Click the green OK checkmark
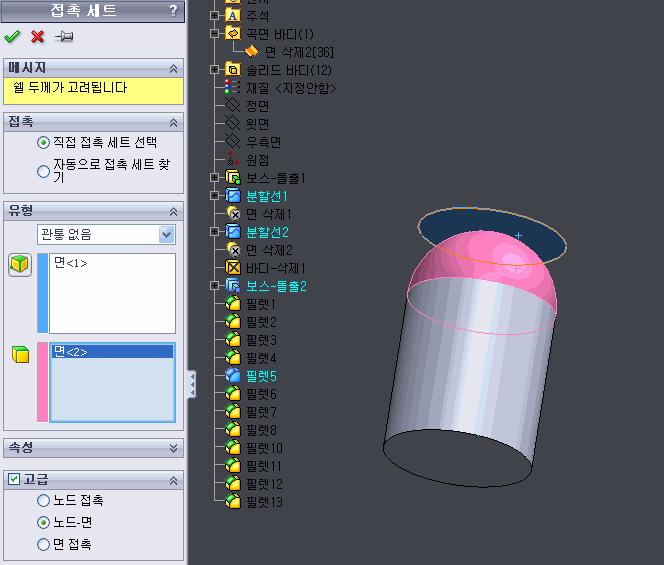This screenshot has width=664, height=565. pos(12,37)
